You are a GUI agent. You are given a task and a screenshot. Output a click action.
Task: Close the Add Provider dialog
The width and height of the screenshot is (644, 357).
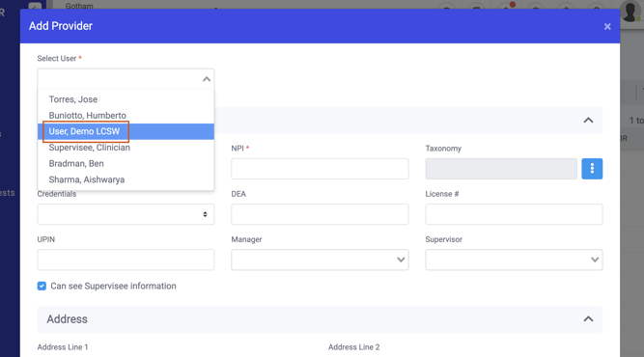pyautogui.click(x=607, y=27)
